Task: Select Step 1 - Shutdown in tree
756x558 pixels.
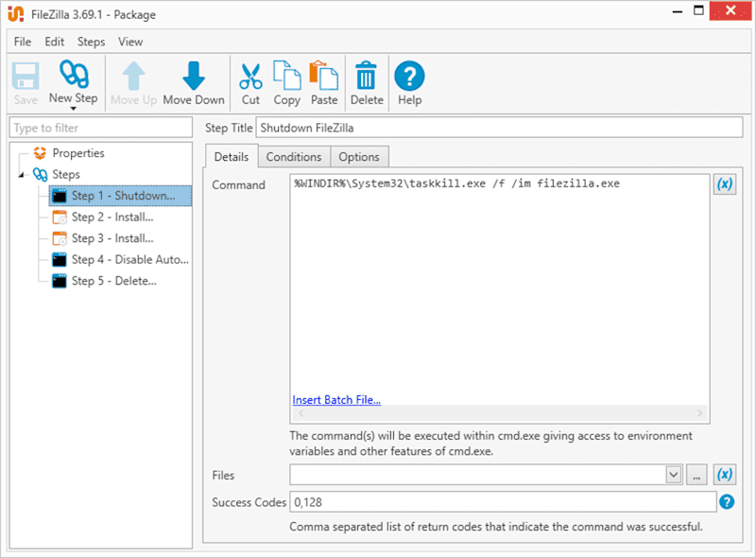Action: [x=121, y=196]
